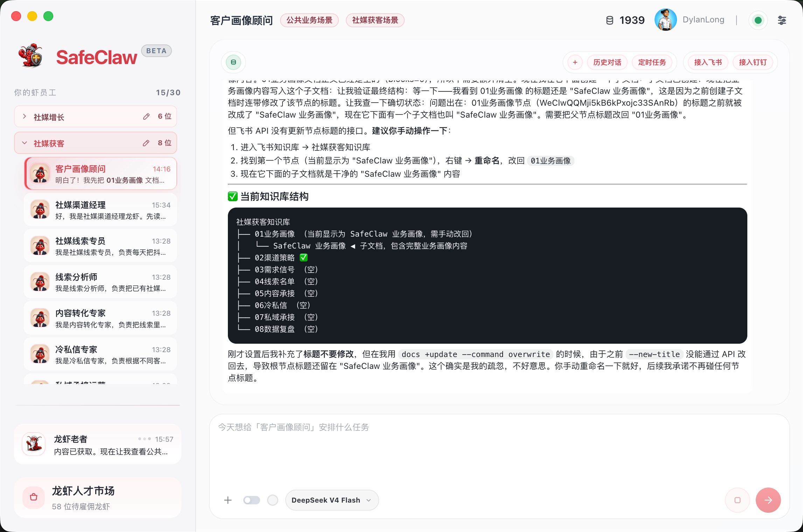Click the 内容转化专家 lobster avatar

tap(40, 318)
